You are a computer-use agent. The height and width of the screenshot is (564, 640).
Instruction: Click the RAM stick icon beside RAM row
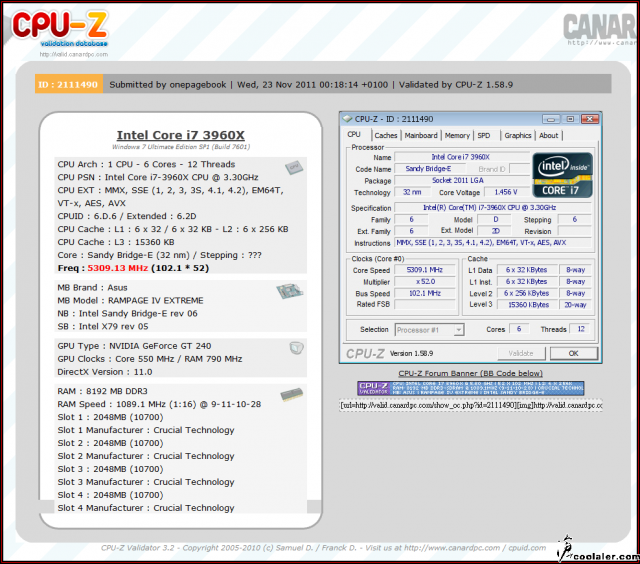coord(291,394)
